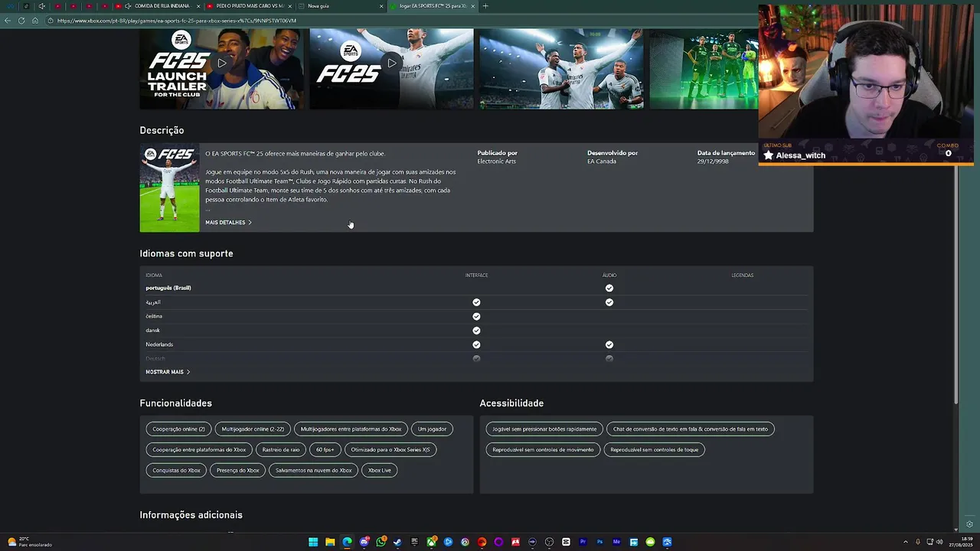Click the text-to-speech chat conversion accessibility tag
The image size is (980, 551).
point(690,429)
